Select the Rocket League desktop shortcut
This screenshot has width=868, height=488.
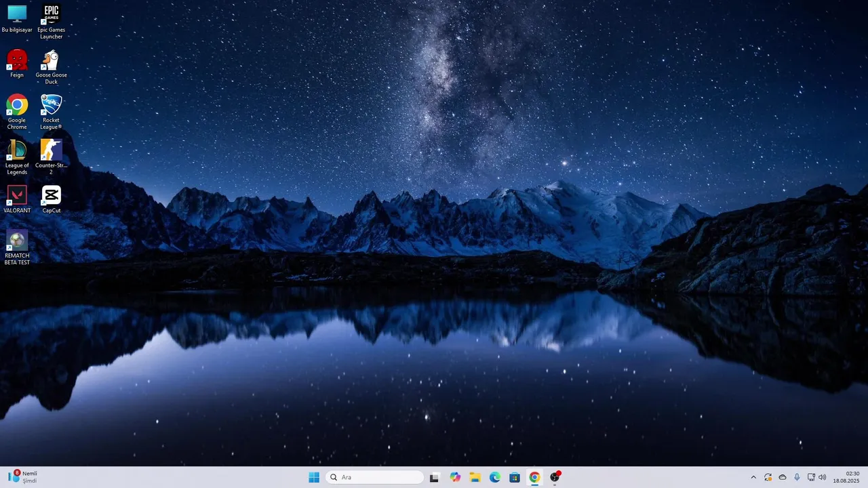(51, 112)
